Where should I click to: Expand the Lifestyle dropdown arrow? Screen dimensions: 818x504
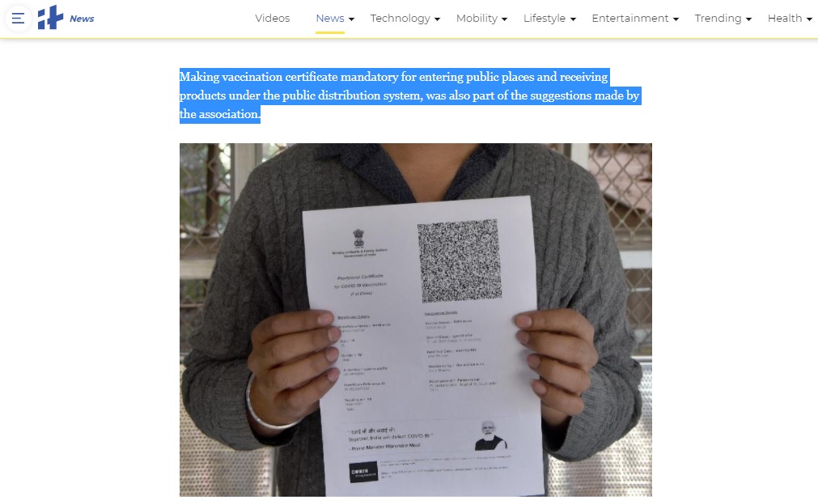click(x=573, y=19)
